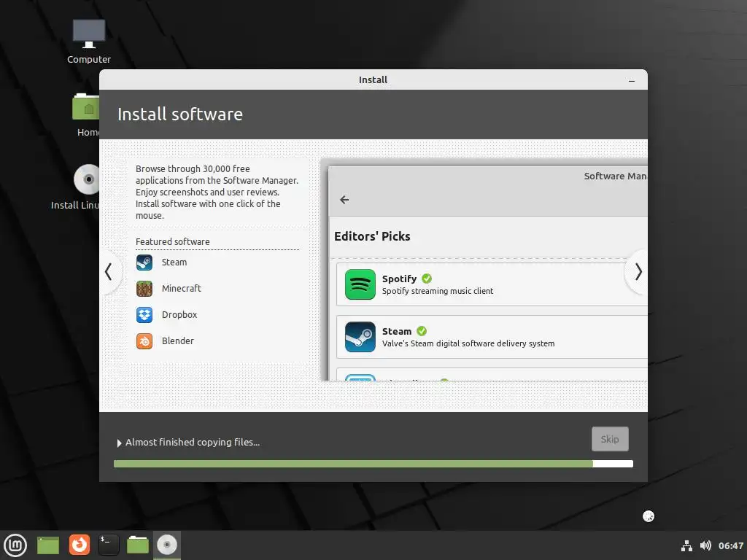Open the Linux Mint start menu

[15, 545]
